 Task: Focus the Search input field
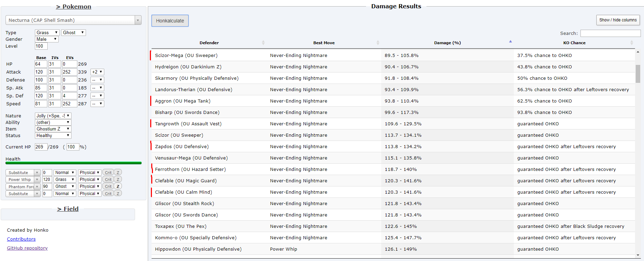tap(610, 33)
